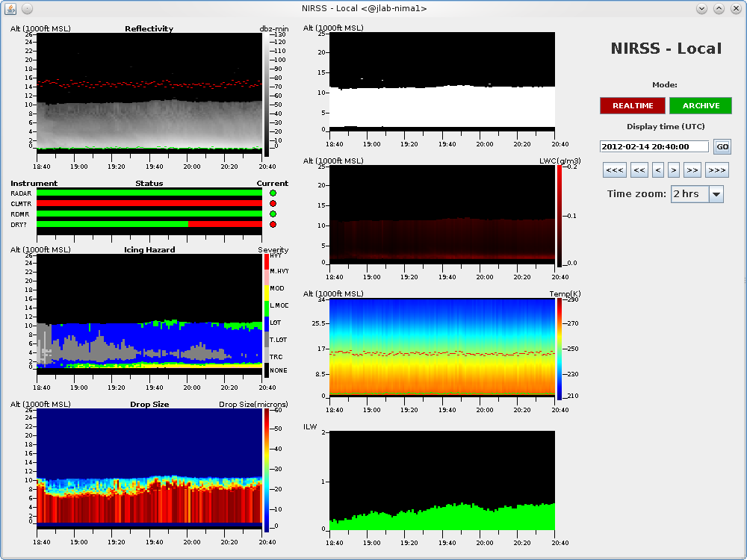Switch to ARCHIVE mode

coord(701,106)
